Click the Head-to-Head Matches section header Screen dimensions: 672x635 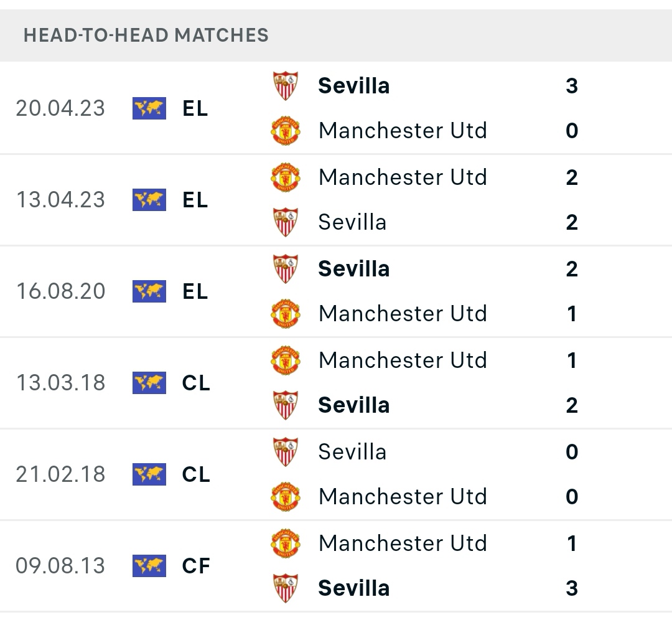(x=146, y=35)
